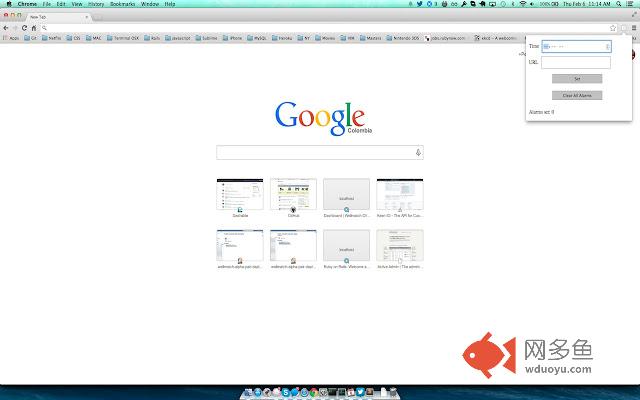640x400 pixels.
Task: Open the Heroku bookmarks folder
Action: tap(282, 38)
